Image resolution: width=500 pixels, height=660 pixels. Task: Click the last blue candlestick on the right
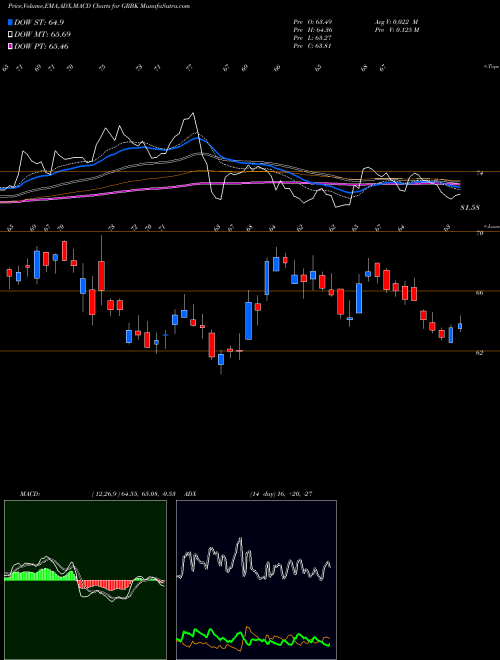[460, 326]
